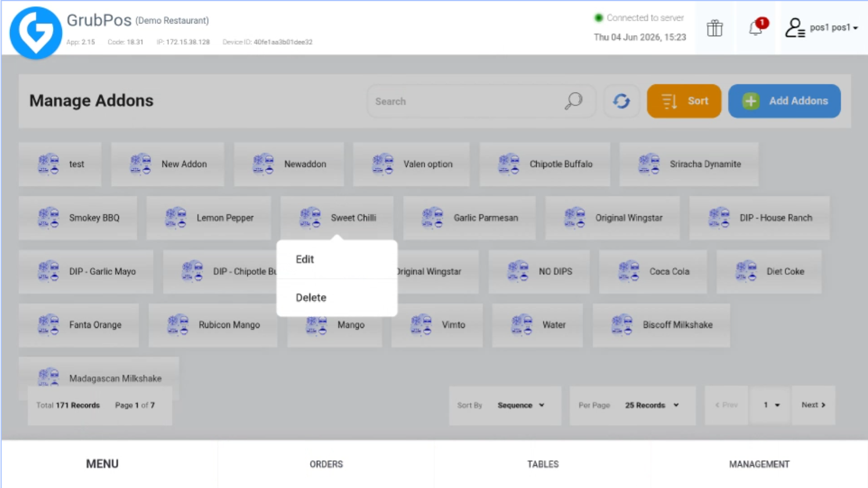Click the addon icon beside Smokey BBQ

(49, 218)
